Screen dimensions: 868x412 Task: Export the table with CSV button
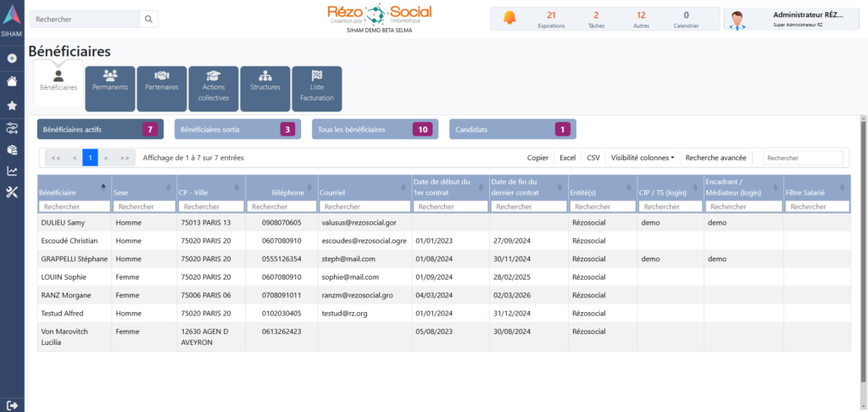[593, 158]
